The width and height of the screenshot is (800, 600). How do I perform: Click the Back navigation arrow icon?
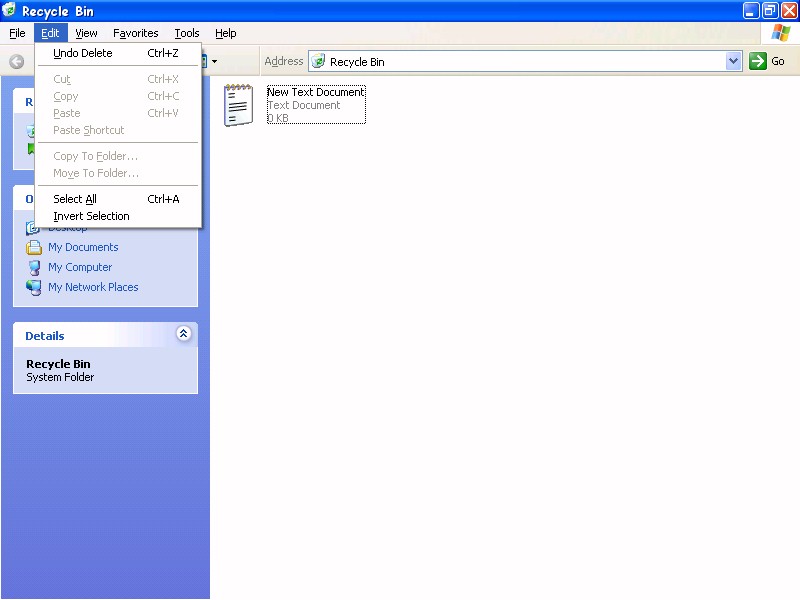tap(17, 62)
